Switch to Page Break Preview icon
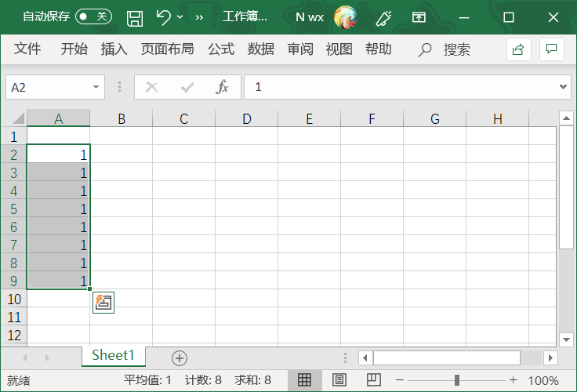Image resolution: width=577 pixels, height=392 pixels. pos(373,380)
